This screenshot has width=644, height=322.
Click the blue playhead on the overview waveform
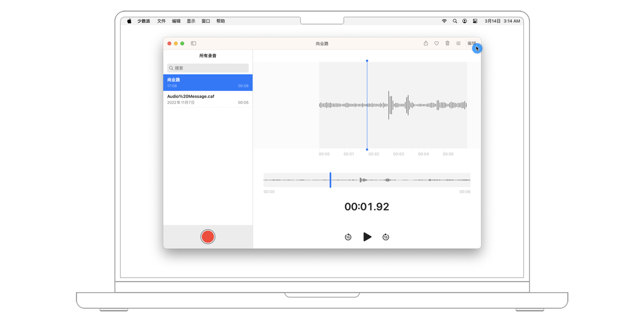click(330, 180)
